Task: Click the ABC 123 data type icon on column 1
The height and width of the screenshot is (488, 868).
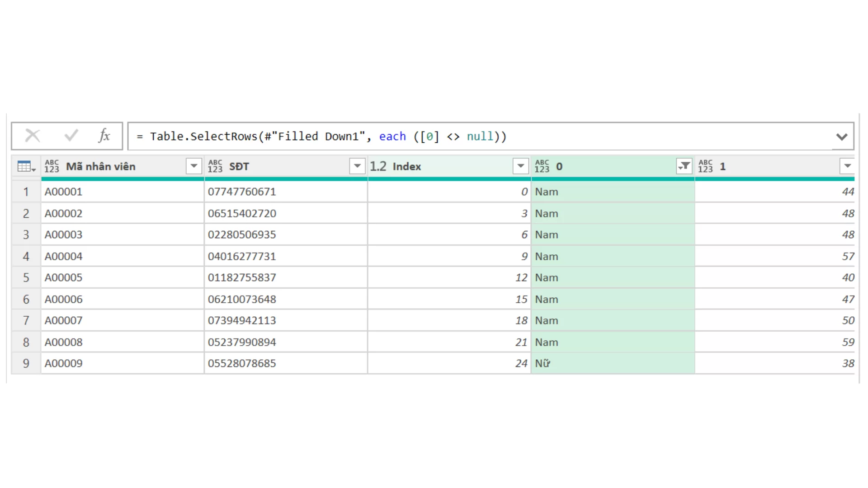Action: pyautogui.click(x=706, y=166)
